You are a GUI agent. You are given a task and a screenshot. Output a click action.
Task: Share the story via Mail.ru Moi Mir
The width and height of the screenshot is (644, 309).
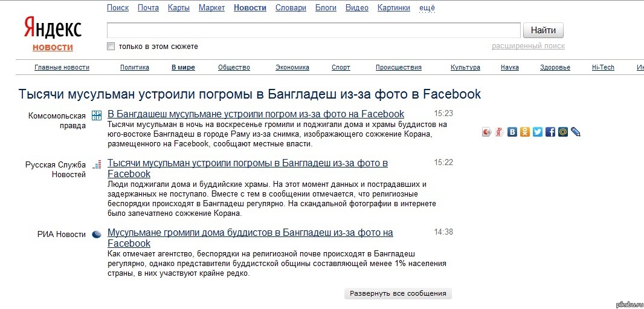[x=562, y=132]
